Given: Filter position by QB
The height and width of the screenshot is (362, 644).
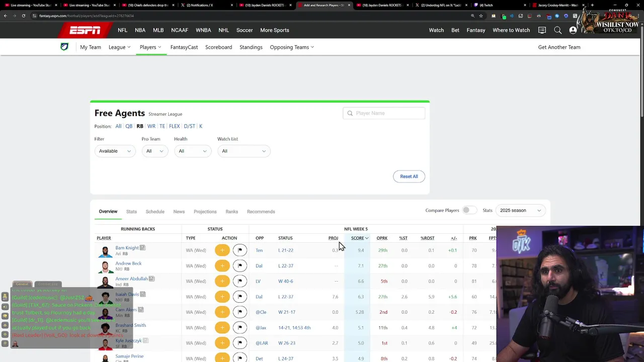Looking at the screenshot, I should coord(129,126).
